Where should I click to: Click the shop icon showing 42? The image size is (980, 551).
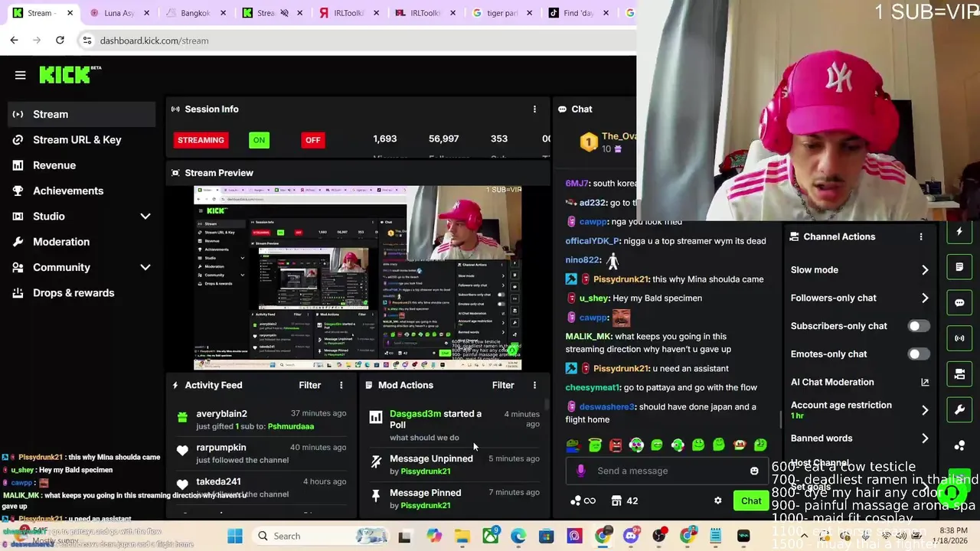625,500
